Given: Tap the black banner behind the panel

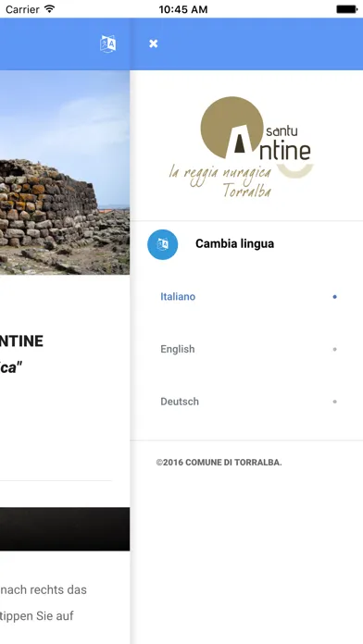Looking at the screenshot, I should pyautogui.click(x=65, y=529).
